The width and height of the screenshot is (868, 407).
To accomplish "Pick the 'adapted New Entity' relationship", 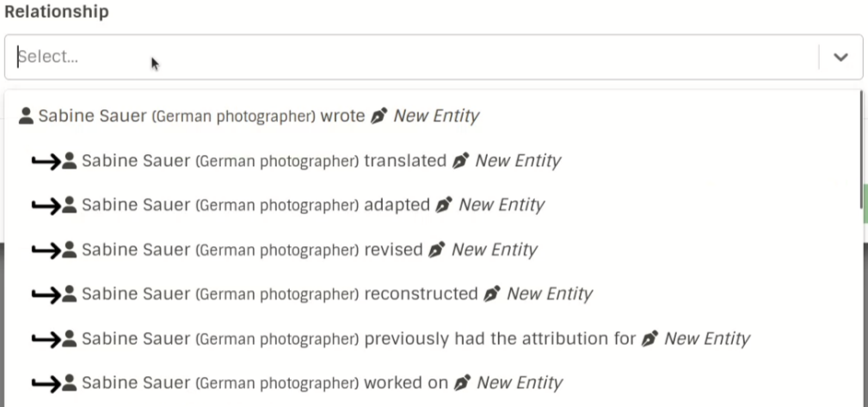I will (434, 205).
